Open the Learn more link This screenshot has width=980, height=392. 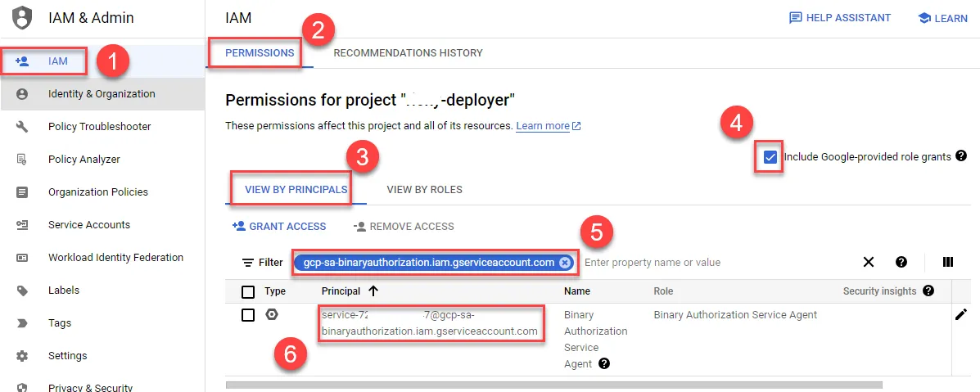(x=548, y=126)
